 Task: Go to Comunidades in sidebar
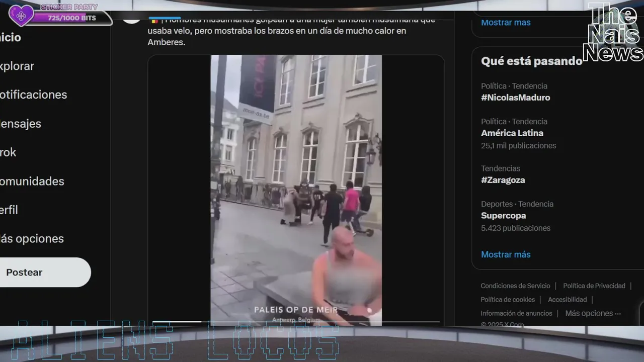tap(32, 182)
